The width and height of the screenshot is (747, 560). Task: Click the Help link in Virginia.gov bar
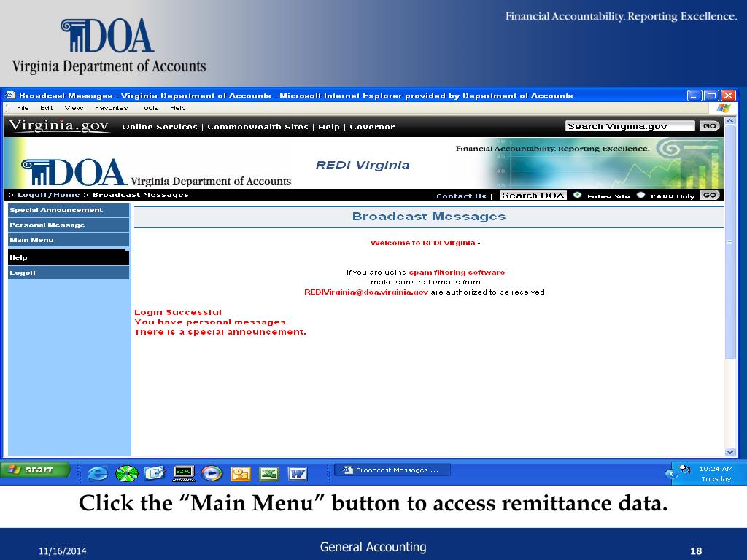(x=329, y=127)
